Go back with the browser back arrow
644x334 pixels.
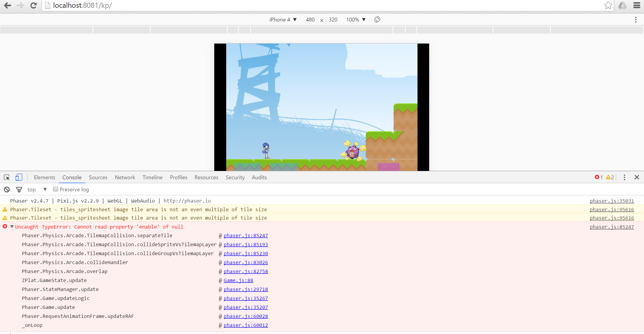pos(7,5)
